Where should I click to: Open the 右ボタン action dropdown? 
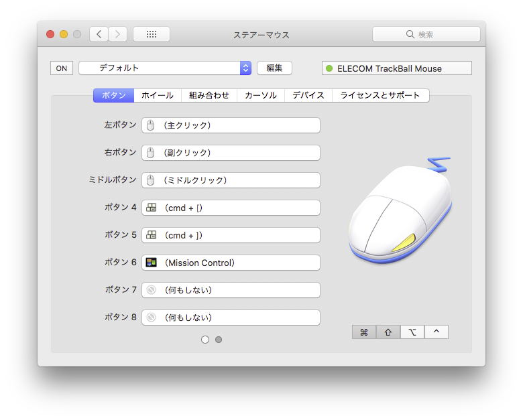coord(231,153)
